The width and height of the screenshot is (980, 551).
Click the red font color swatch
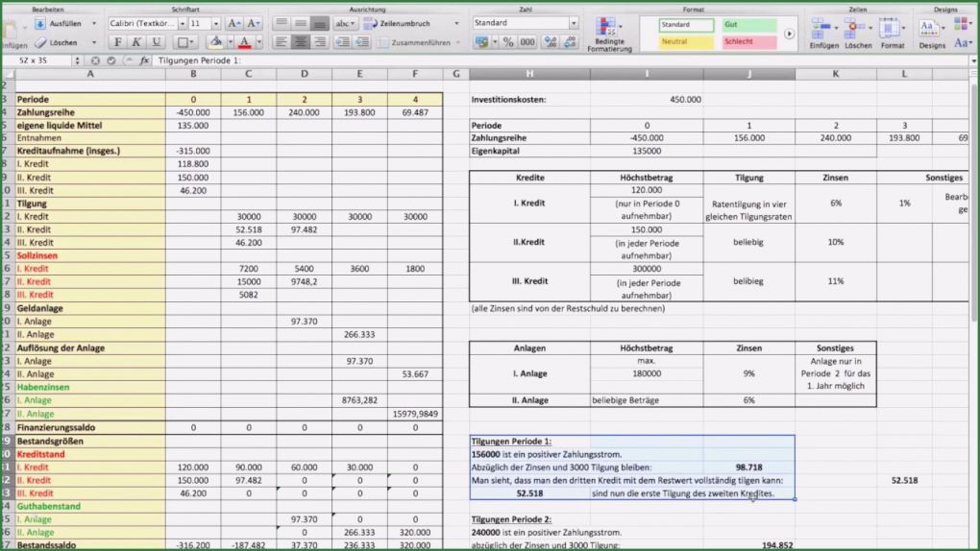coord(244,42)
